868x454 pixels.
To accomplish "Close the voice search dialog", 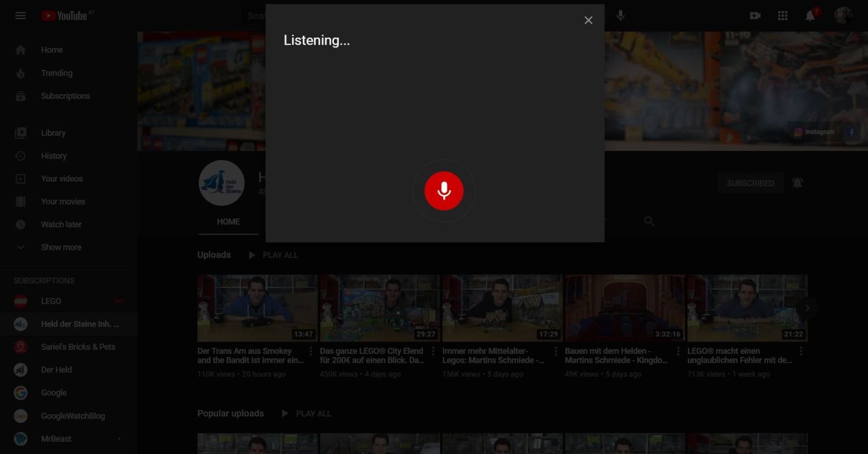I will click(x=589, y=21).
